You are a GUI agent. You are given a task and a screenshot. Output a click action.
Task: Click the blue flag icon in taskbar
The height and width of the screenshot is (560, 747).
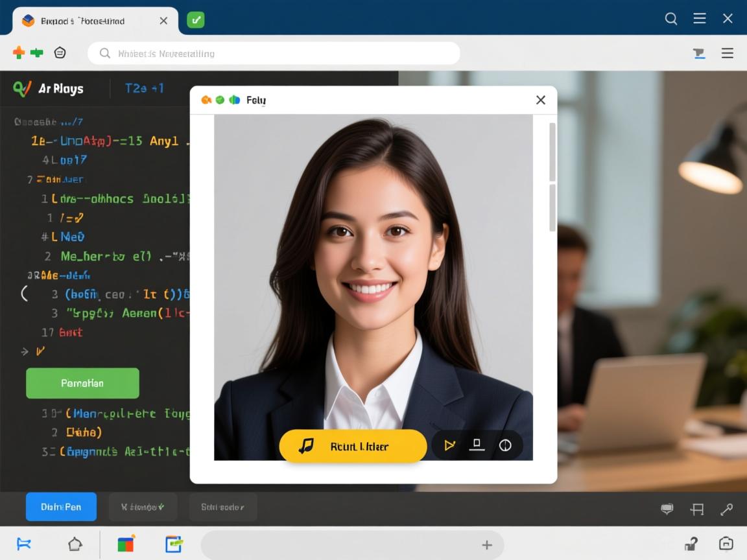click(24, 544)
